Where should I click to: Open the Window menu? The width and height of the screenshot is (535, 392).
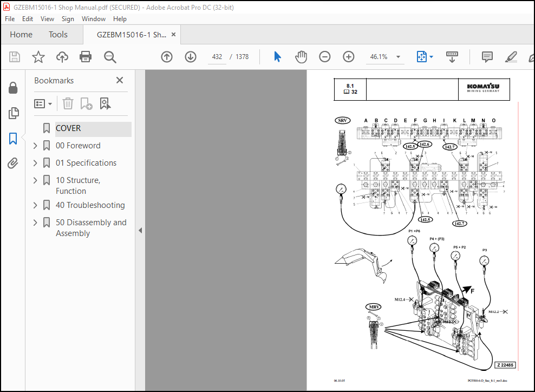coord(94,19)
